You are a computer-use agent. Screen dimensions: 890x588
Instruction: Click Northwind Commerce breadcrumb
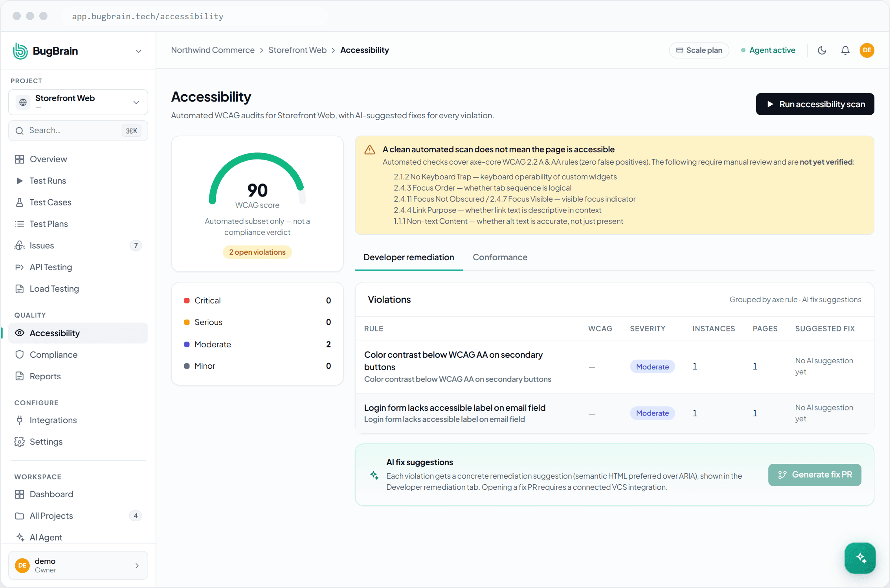pyautogui.click(x=212, y=50)
